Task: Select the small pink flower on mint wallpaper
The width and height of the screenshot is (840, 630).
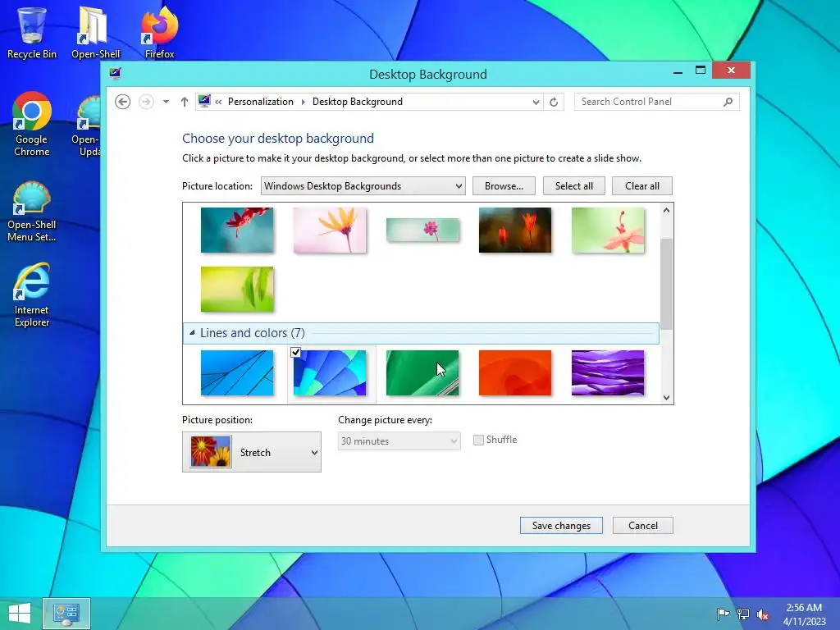Action: point(422,230)
